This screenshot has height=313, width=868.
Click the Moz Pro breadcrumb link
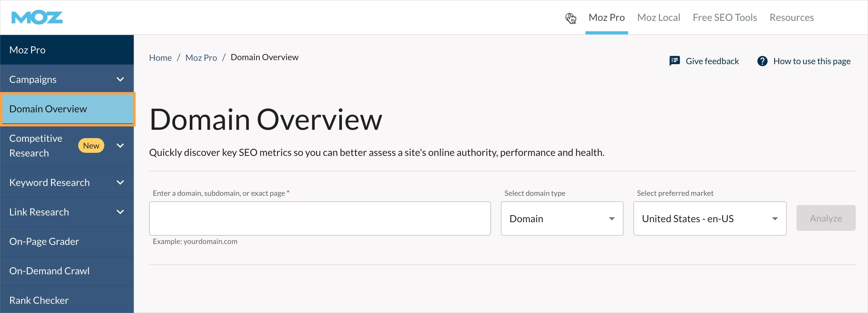[x=201, y=57]
